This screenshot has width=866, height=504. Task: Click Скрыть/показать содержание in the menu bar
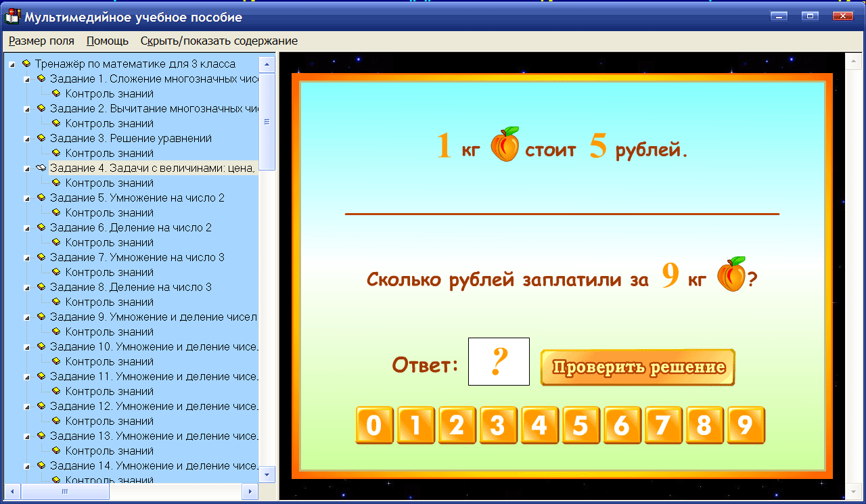[x=218, y=41]
